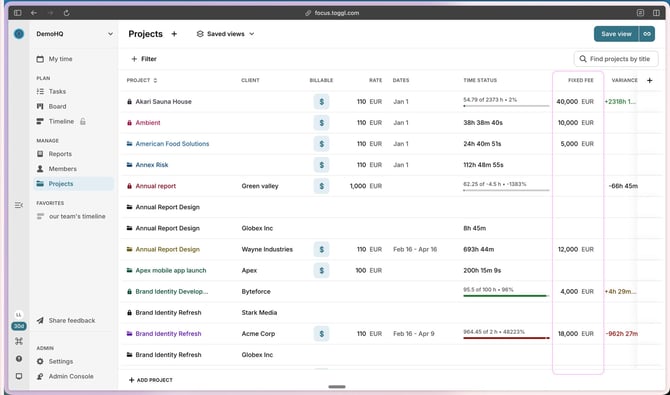Click Feb 16 - Apr 16 dates cell

tap(415, 249)
